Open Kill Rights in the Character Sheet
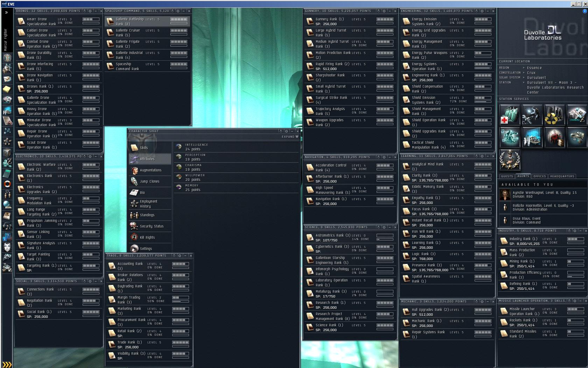Image resolution: width=588 pixels, height=368 pixels. point(150,237)
